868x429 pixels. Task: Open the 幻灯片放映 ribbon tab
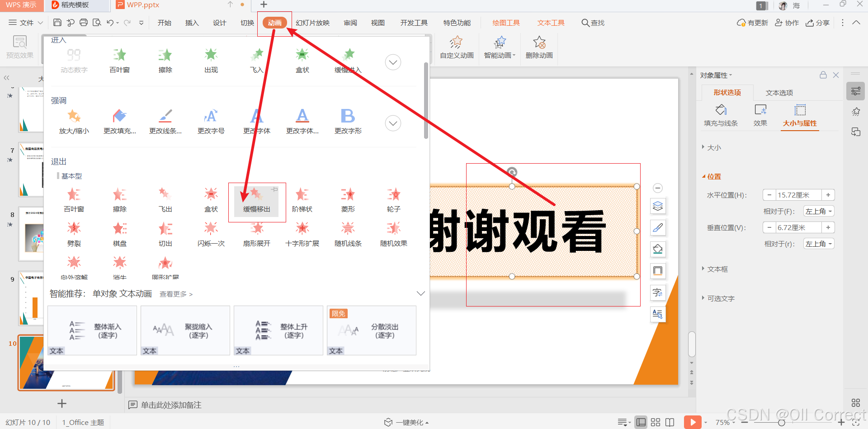pos(312,23)
